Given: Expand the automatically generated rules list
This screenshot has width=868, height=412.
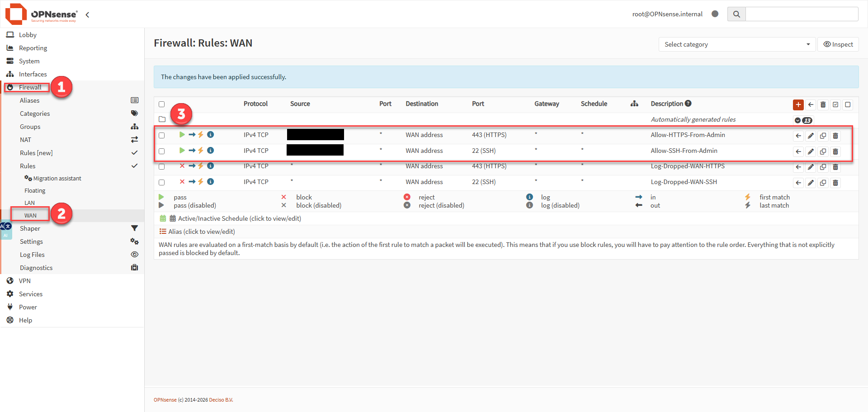Looking at the screenshot, I should click(x=798, y=120).
